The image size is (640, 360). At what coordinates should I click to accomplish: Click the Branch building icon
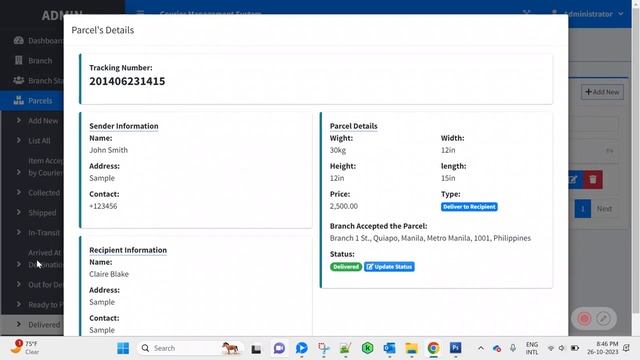click(x=18, y=60)
